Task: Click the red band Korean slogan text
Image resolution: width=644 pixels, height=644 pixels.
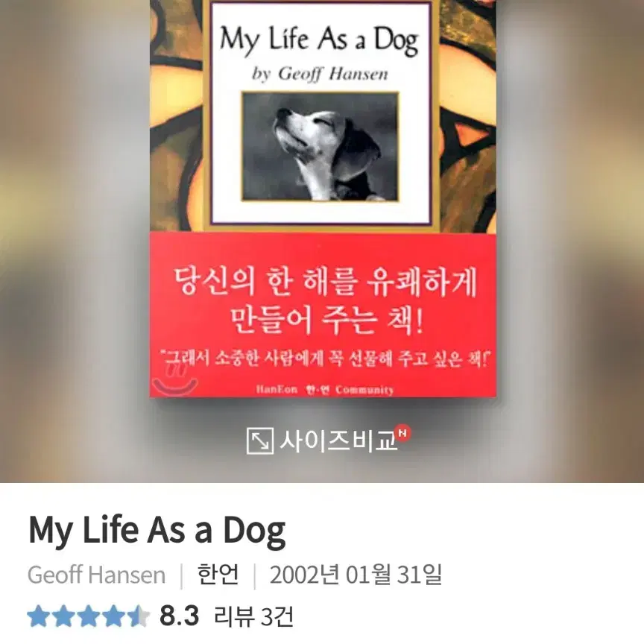Action: pyautogui.click(x=325, y=300)
